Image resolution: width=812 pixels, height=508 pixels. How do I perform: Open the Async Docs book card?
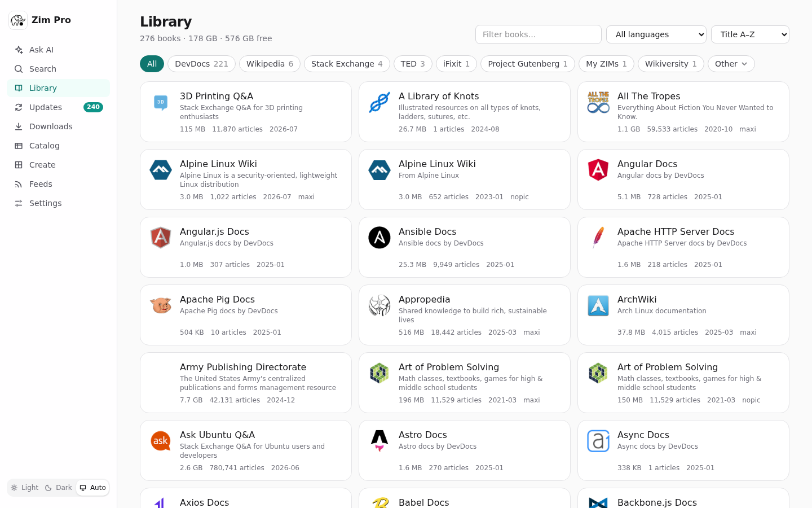[683, 450]
